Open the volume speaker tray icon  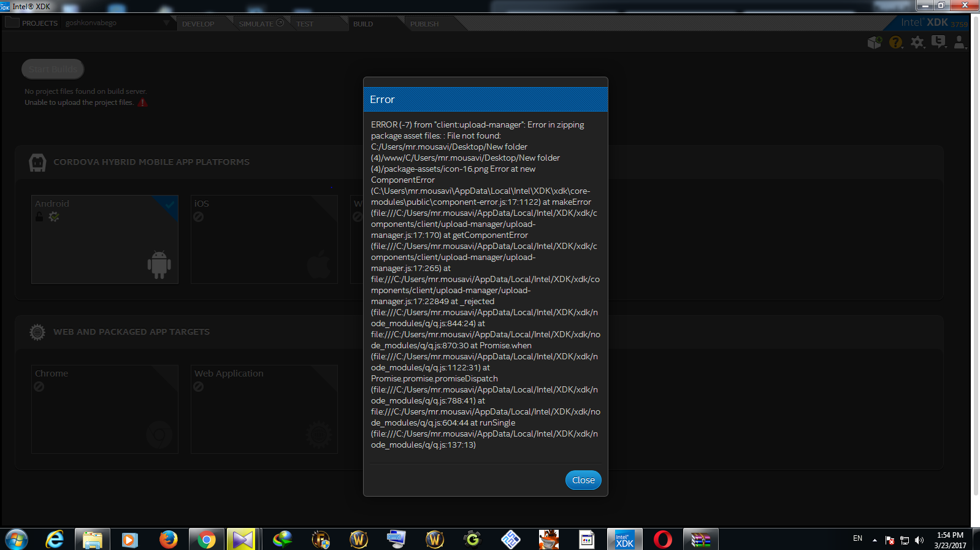[919, 540]
